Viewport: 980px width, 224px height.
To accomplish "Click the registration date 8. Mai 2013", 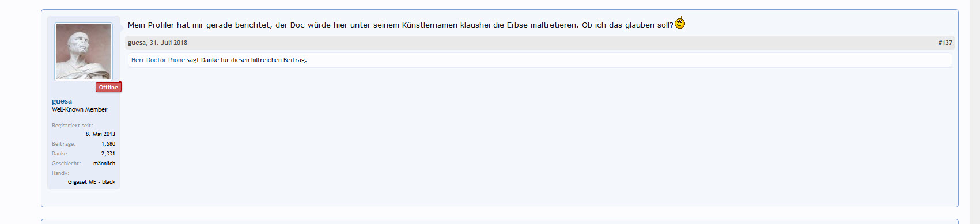I will (x=100, y=134).
